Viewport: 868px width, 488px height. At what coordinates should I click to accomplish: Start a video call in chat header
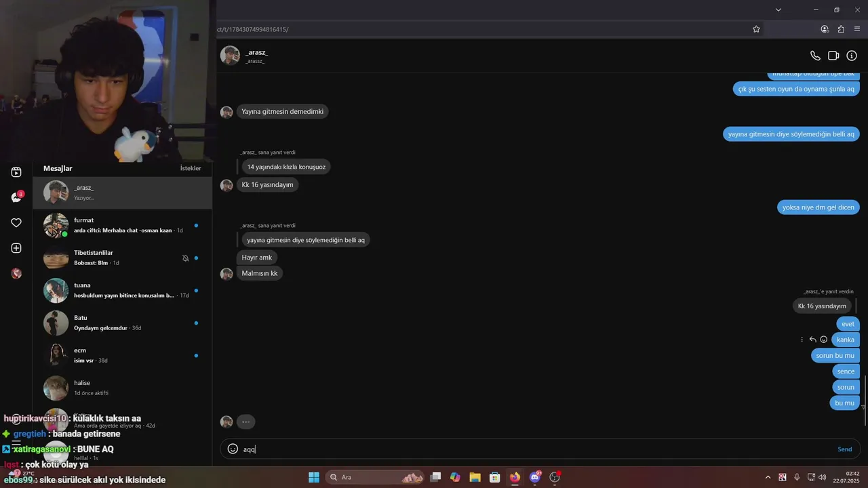[x=833, y=56]
